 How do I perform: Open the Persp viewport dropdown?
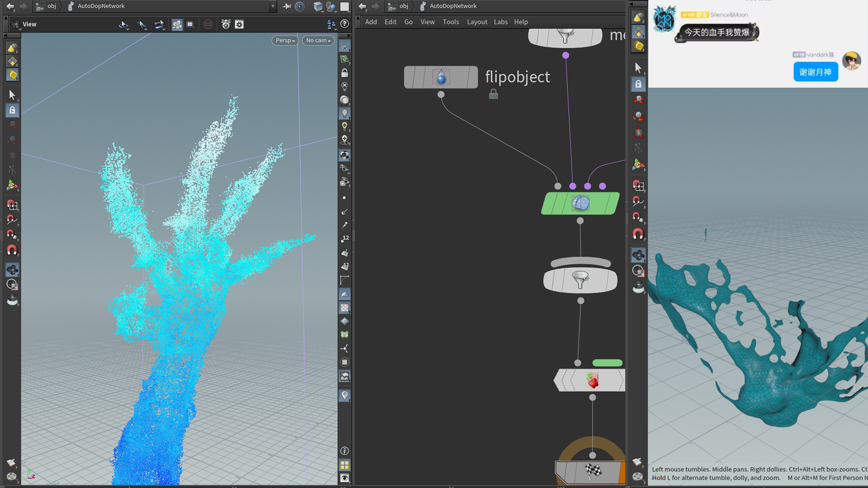[x=285, y=41]
